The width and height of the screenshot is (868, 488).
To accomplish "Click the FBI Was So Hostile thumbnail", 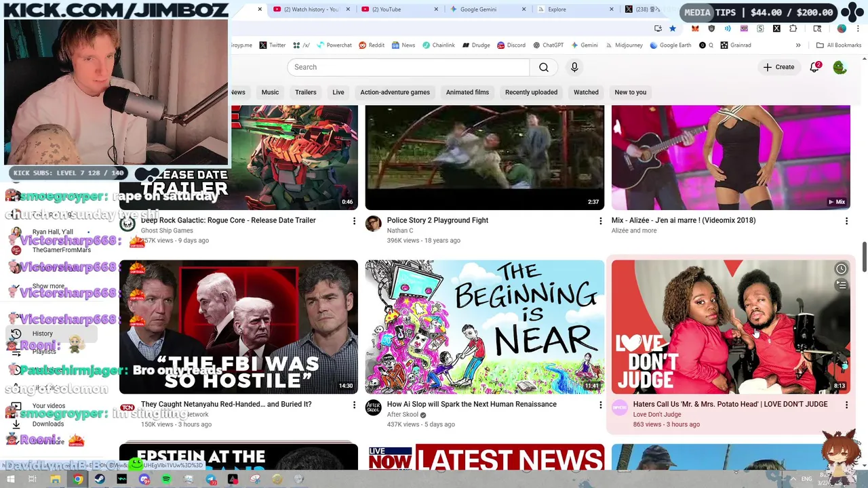I will pos(239,327).
